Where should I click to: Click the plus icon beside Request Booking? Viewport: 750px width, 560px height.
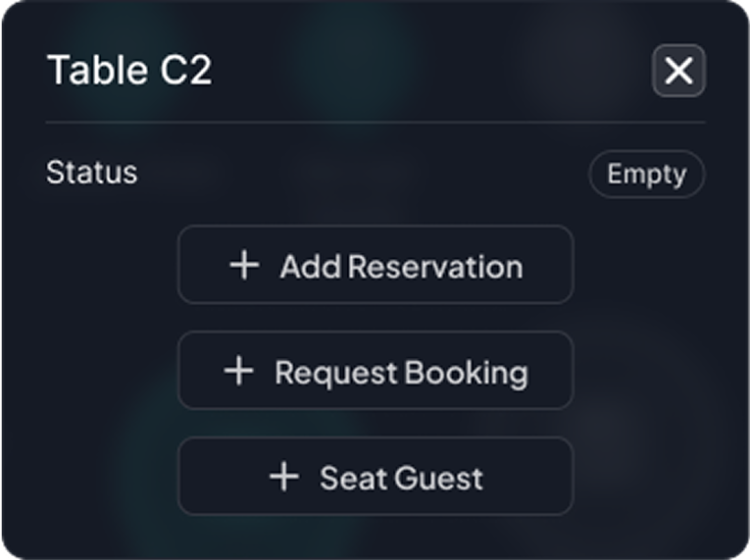(238, 371)
